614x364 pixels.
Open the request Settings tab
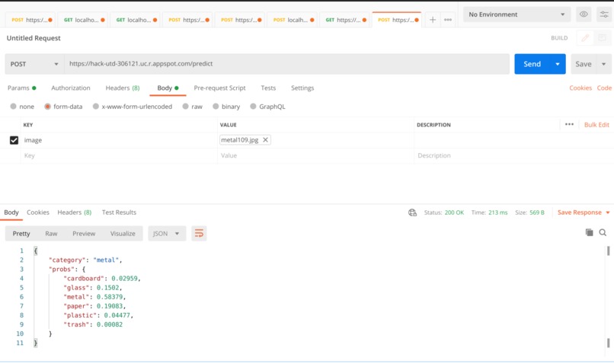[302, 88]
